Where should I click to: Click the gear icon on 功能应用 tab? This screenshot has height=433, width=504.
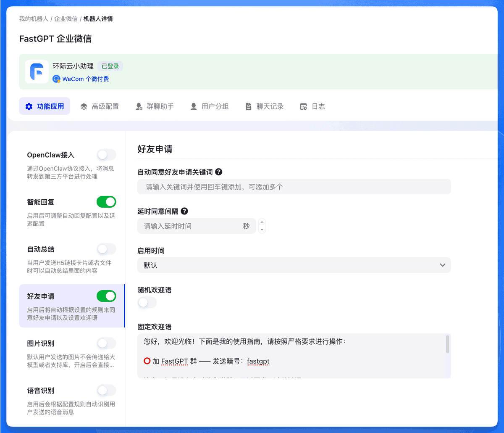pyautogui.click(x=29, y=106)
